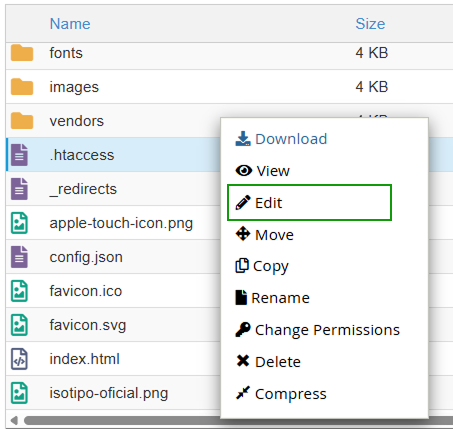Click the favicon.svg image icon
The image size is (453, 429).
19,325
